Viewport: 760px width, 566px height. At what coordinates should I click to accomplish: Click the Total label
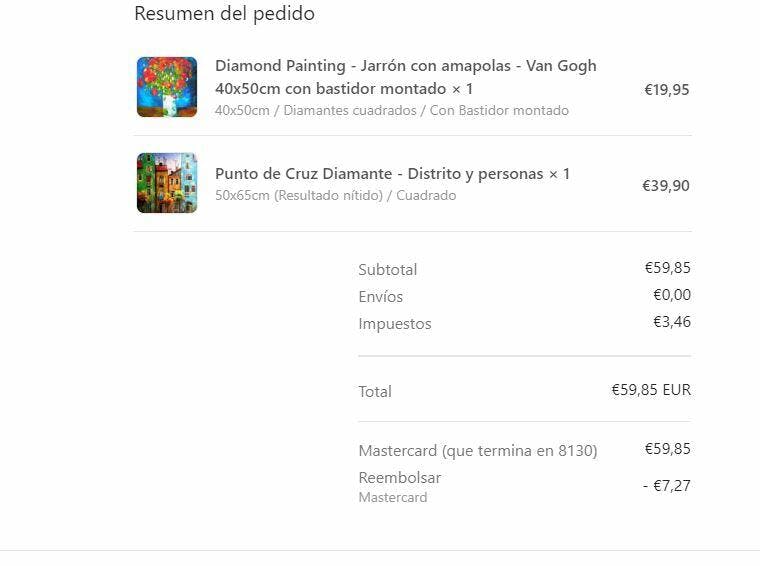click(x=375, y=392)
